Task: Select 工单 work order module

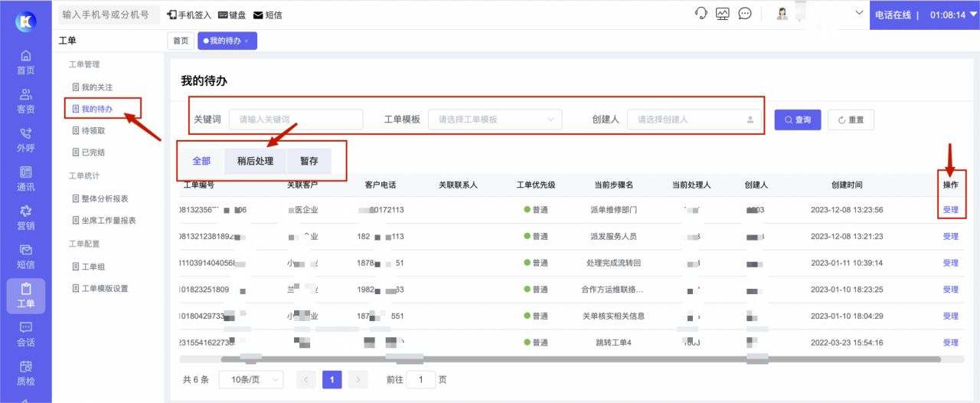Action: [x=25, y=297]
